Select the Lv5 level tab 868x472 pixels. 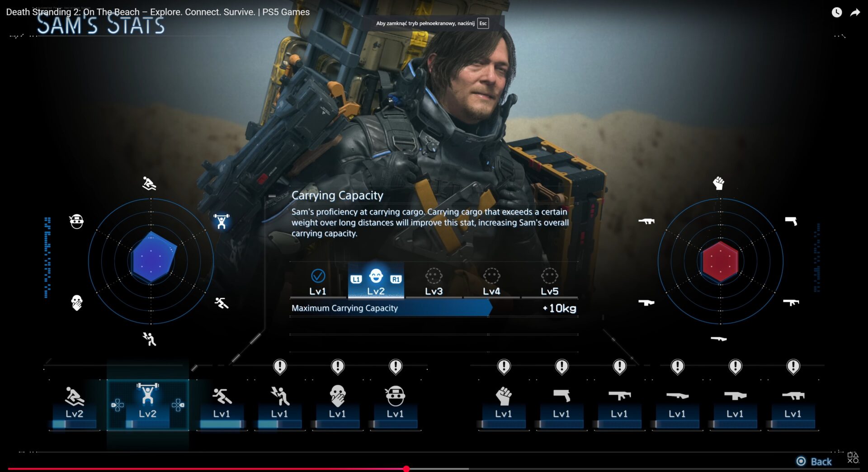(x=549, y=283)
